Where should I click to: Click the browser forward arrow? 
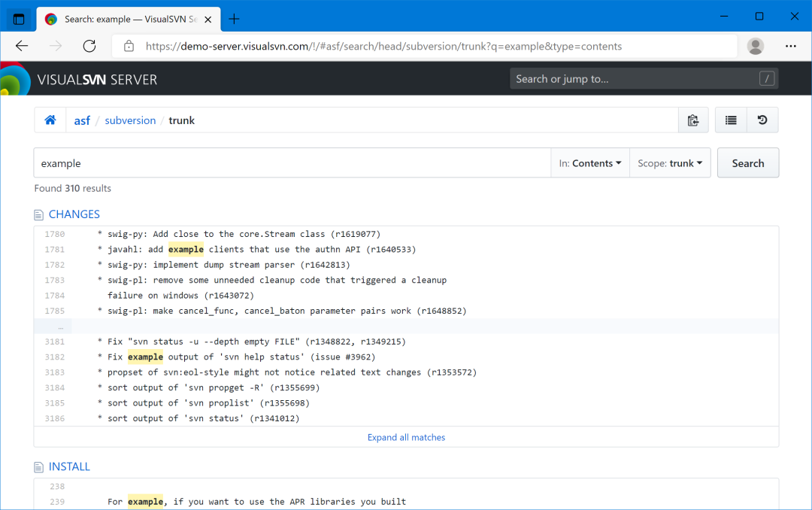pyautogui.click(x=56, y=46)
